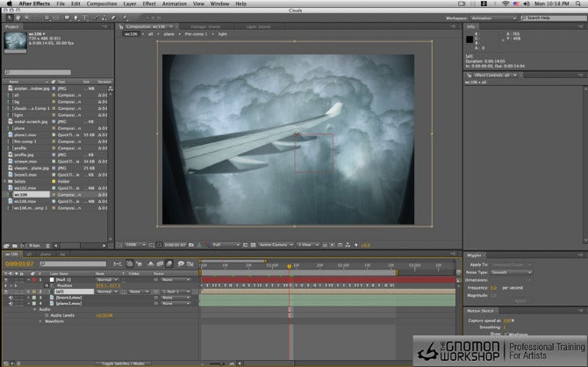The image size is (588, 367).
Task: Open Null 1 blending mode dropdown
Action: pos(106,279)
